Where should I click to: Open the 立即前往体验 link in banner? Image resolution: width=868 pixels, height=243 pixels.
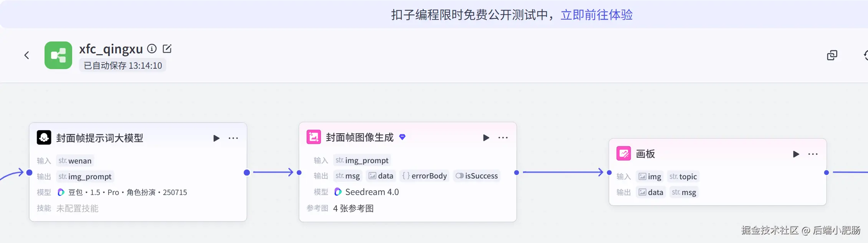coord(596,15)
